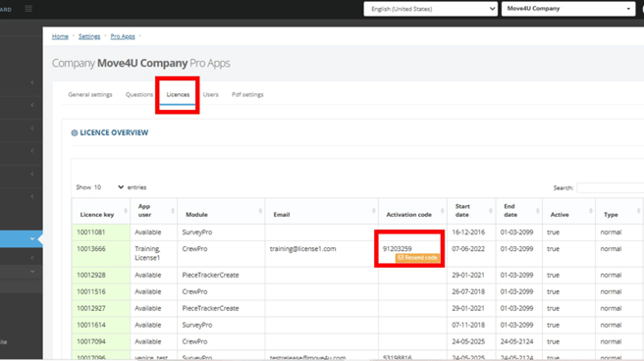
Task: Sort table by End date column
Action: pyautogui.click(x=519, y=211)
